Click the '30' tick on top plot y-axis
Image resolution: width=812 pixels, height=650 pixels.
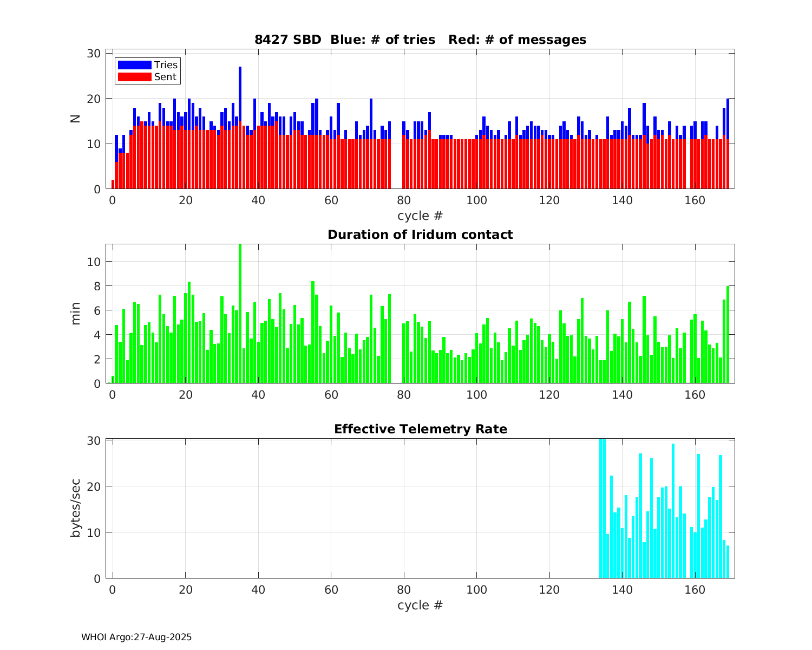point(94,53)
